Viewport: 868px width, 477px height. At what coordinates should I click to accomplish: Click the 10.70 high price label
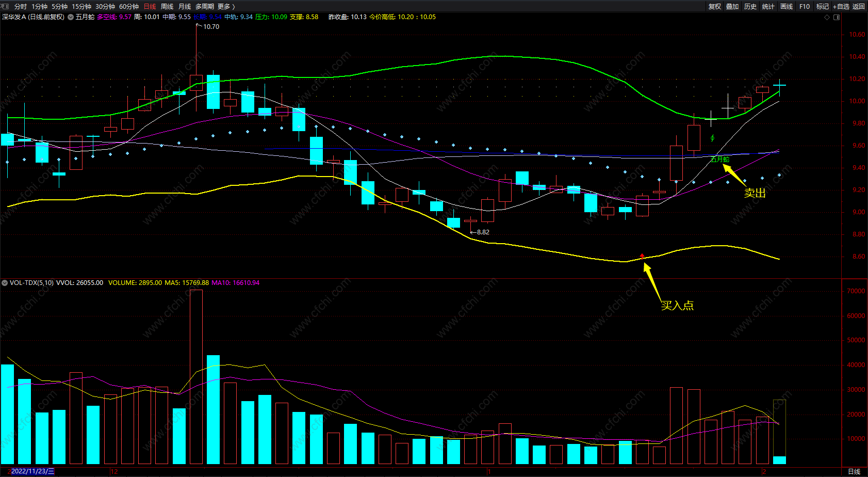(211, 27)
